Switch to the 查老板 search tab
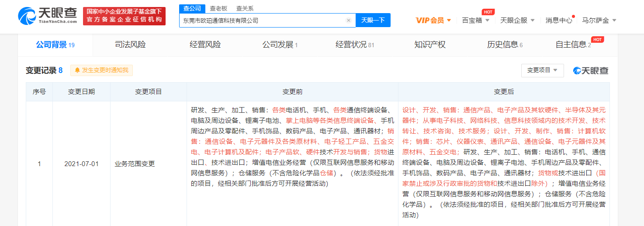The height and width of the screenshot is (226, 644). click(x=218, y=8)
